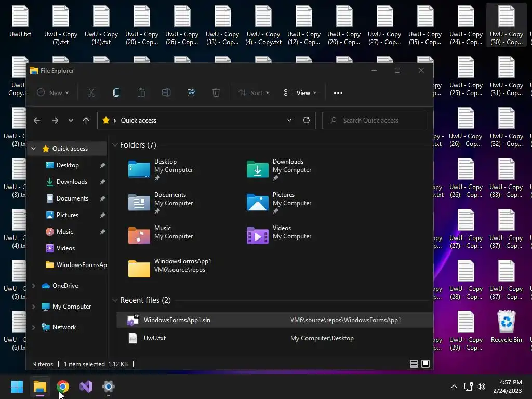Open the New dropdown menu
Viewport: 532px width, 399px height.
[53, 92]
